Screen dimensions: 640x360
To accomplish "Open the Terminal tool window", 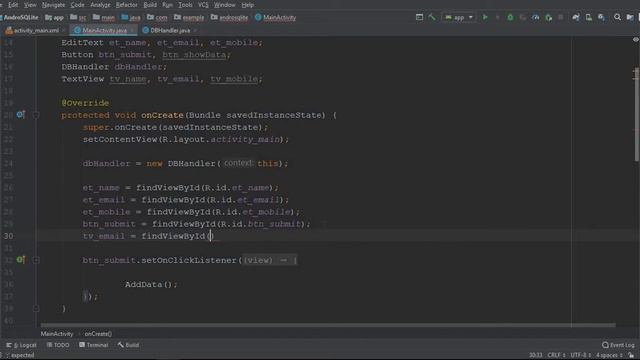I will [x=93, y=345].
